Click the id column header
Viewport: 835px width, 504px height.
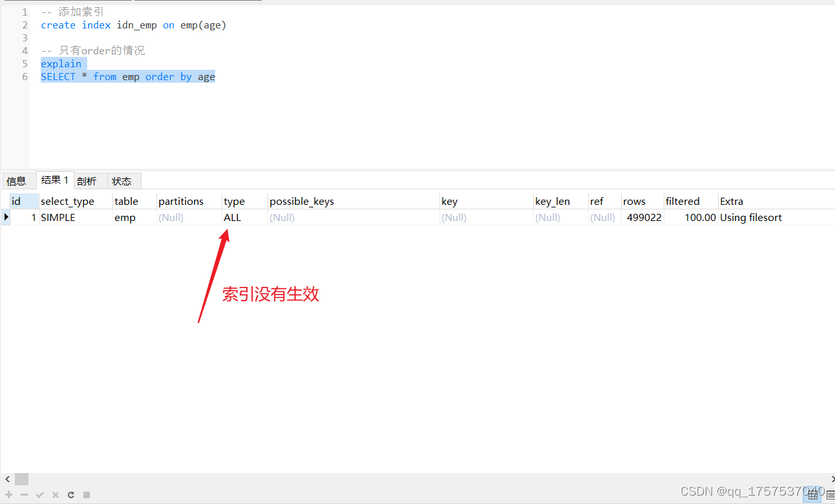pyautogui.click(x=25, y=201)
